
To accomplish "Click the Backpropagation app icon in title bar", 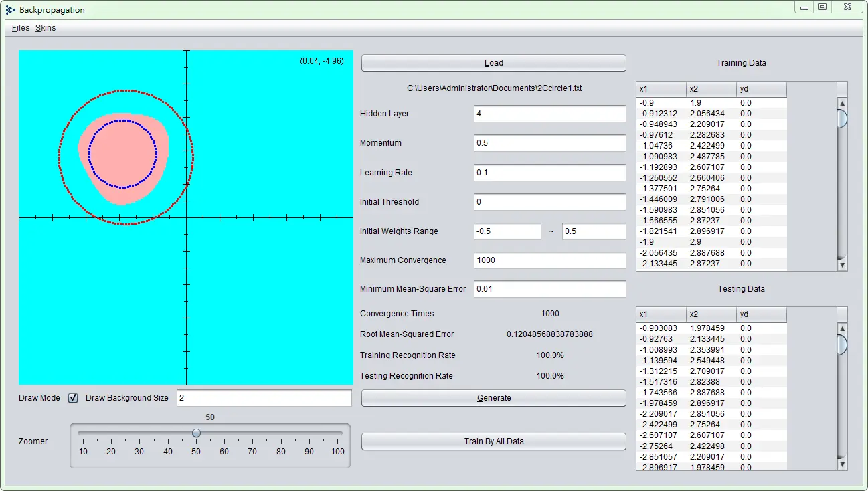I will click(11, 10).
